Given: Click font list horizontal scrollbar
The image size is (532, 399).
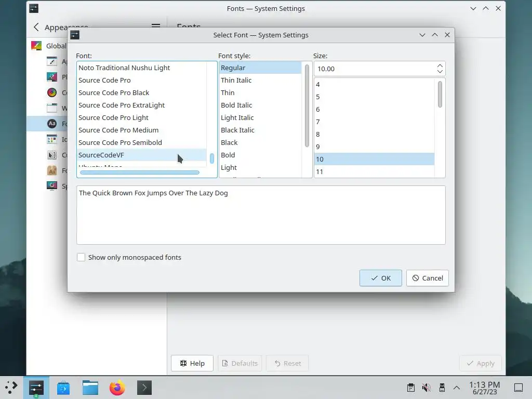Looking at the screenshot, I should (x=139, y=172).
